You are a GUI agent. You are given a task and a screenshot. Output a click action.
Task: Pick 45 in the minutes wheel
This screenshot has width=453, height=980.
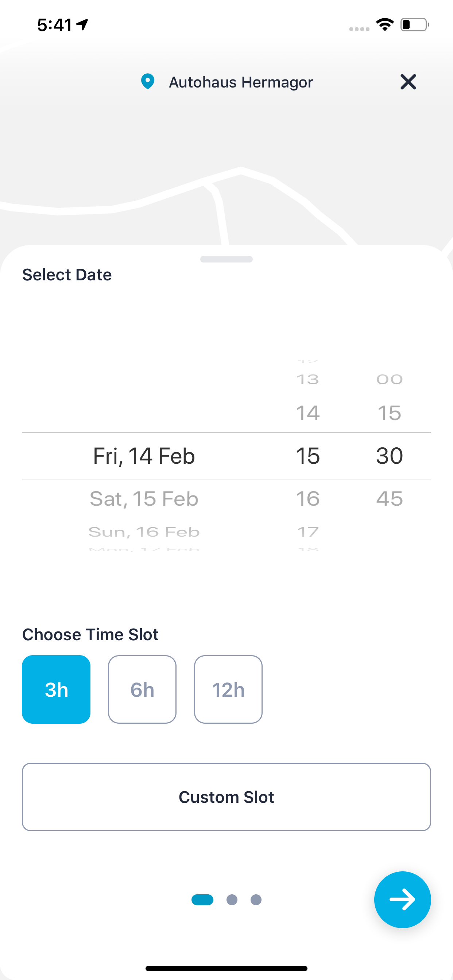390,498
